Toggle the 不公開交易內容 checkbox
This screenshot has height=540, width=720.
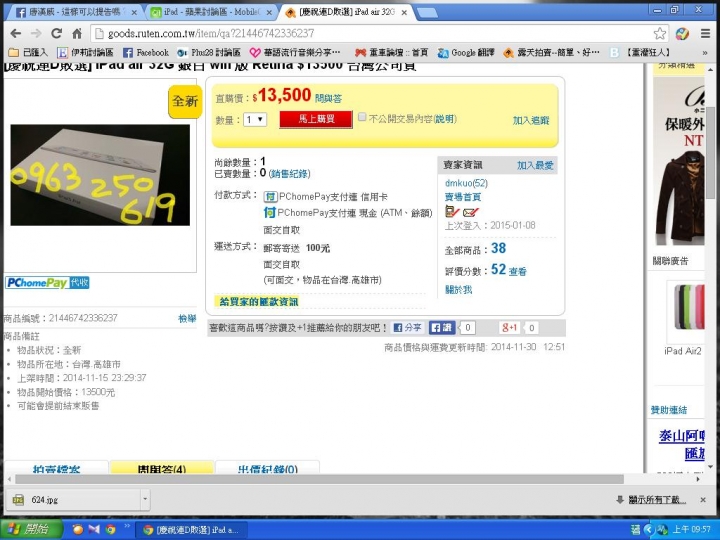(362, 117)
